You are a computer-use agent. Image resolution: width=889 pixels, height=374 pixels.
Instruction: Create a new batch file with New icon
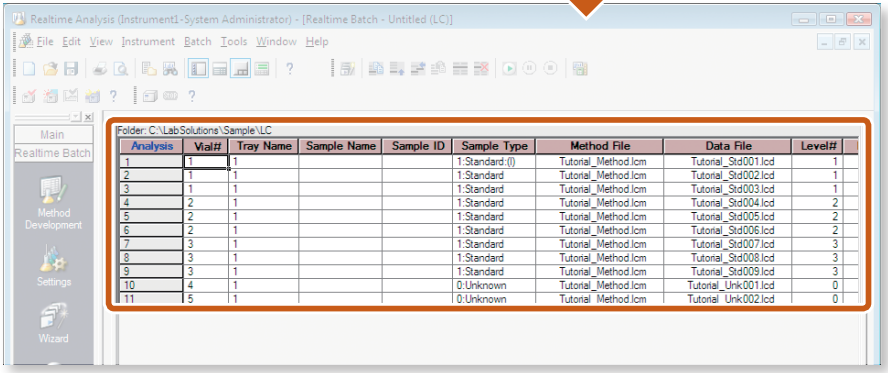(x=28, y=69)
